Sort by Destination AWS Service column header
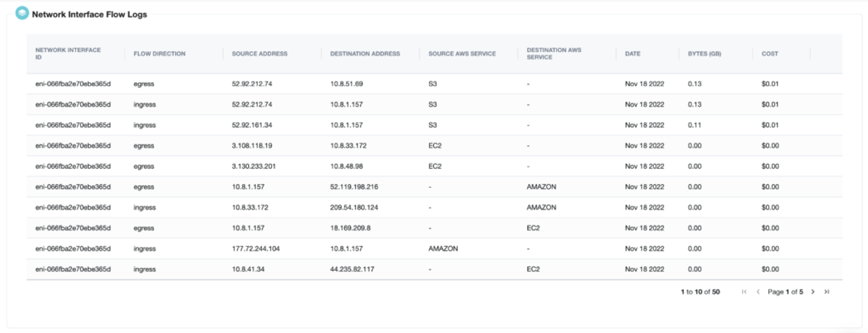Viewport: 868px width, 333px height. (x=554, y=53)
